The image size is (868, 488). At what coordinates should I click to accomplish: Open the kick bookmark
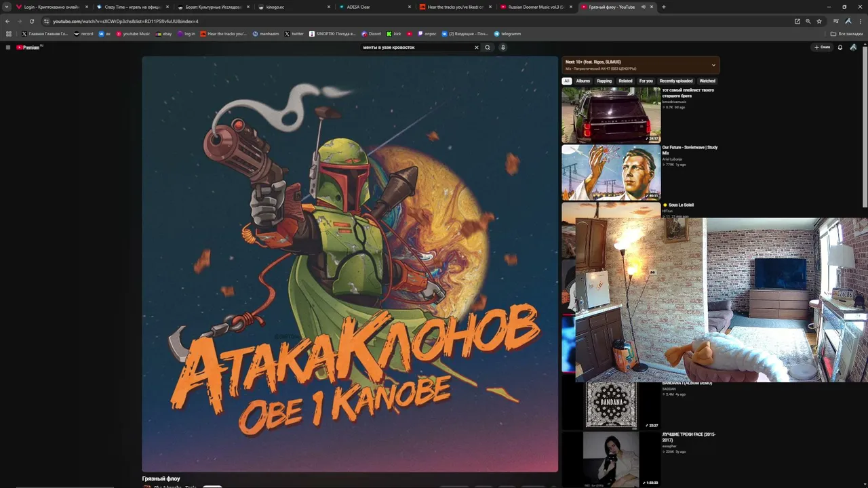pyautogui.click(x=394, y=34)
